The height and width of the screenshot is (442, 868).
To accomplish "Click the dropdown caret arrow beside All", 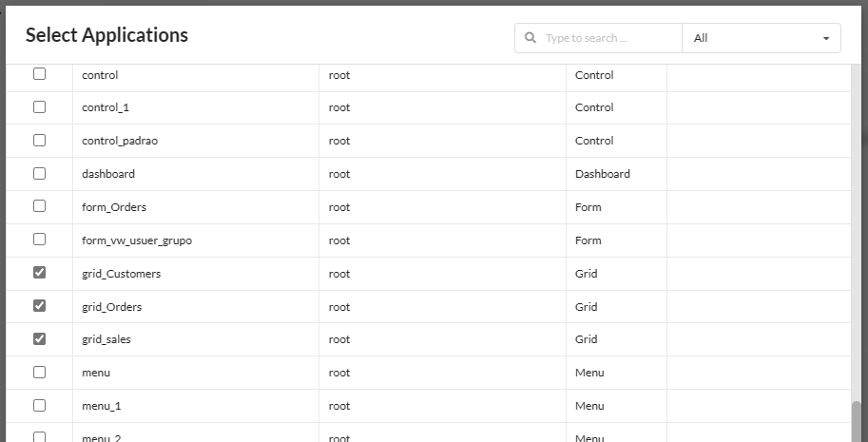I will 825,39.
